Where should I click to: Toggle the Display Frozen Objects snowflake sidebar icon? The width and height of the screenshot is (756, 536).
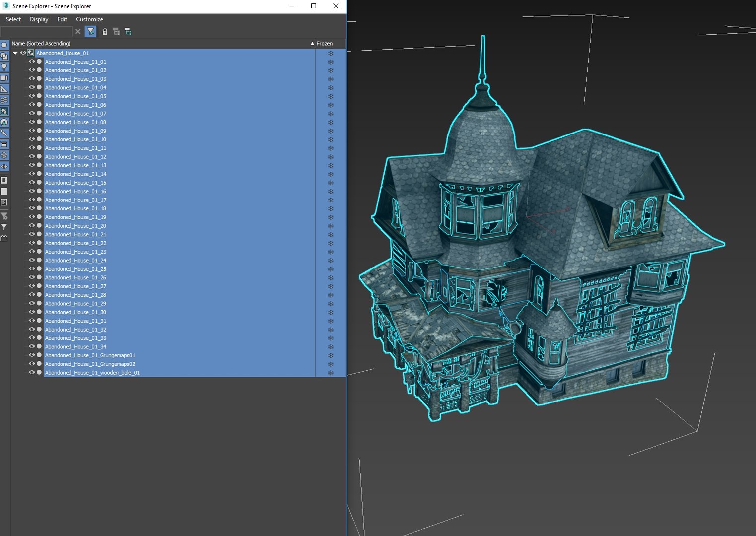pyautogui.click(x=4, y=155)
